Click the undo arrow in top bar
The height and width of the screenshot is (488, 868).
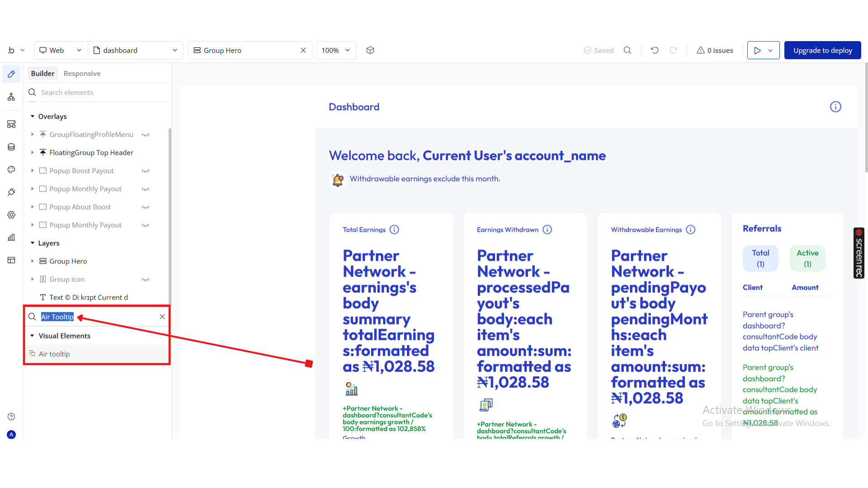654,50
